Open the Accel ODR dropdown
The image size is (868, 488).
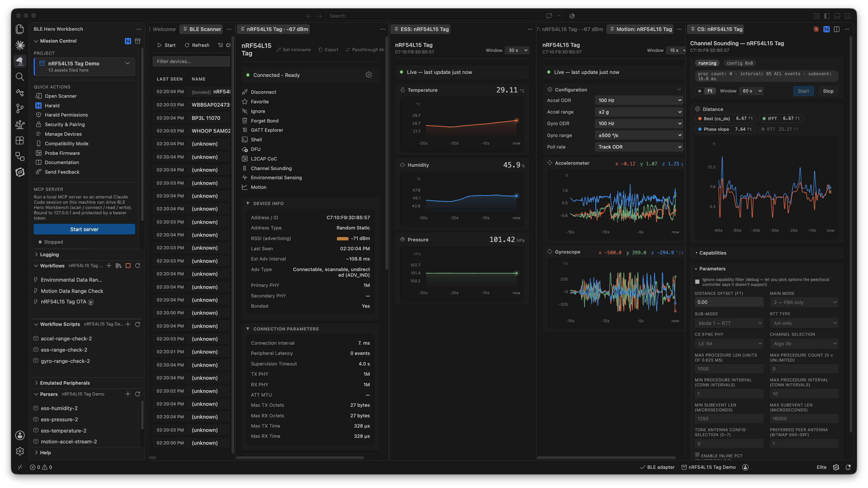[x=639, y=100]
